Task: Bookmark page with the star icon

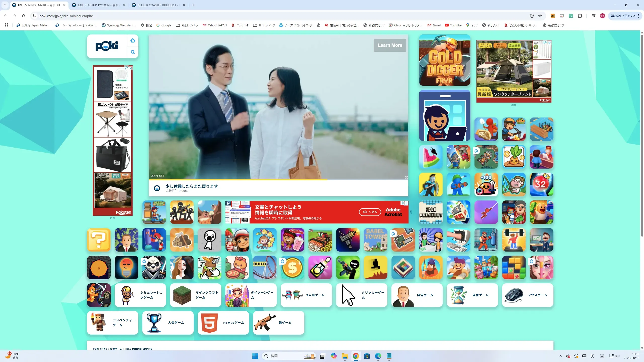Action: (x=540, y=16)
